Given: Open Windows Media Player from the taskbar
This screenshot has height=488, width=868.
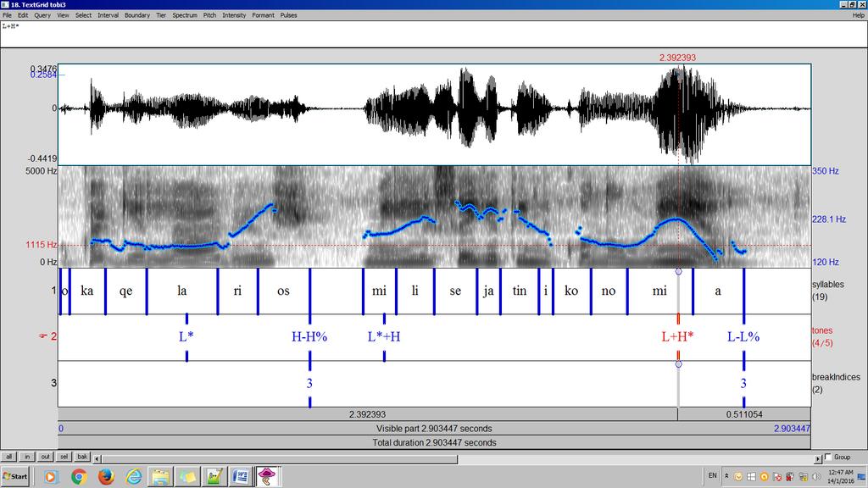Looking at the screenshot, I should (50, 476).
